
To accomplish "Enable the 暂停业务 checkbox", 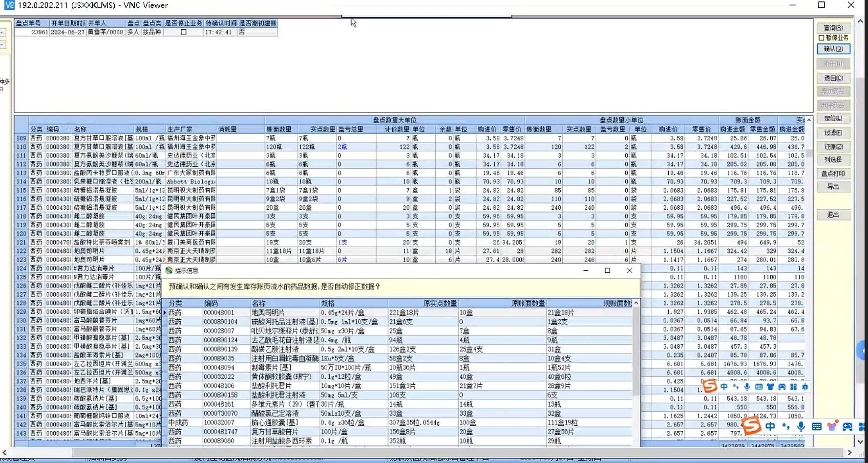I will (822, 38).
